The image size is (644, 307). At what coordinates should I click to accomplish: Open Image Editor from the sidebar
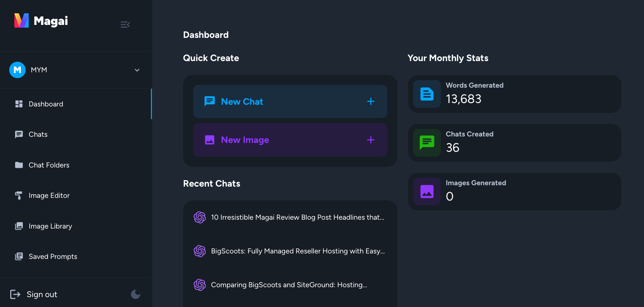75,195
